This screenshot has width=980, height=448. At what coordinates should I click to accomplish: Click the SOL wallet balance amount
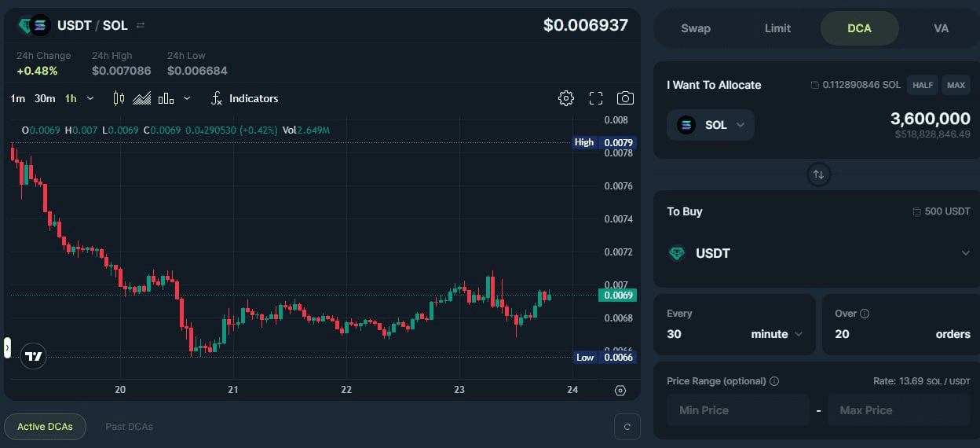(861, 85)
